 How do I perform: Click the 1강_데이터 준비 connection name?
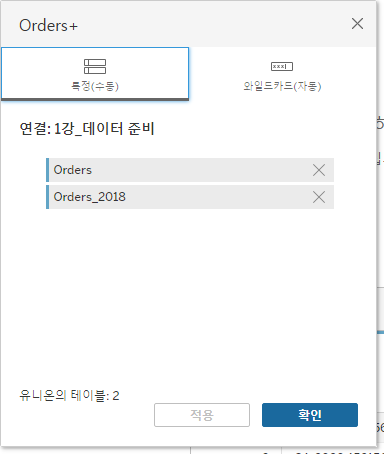[x=104, y=129]
